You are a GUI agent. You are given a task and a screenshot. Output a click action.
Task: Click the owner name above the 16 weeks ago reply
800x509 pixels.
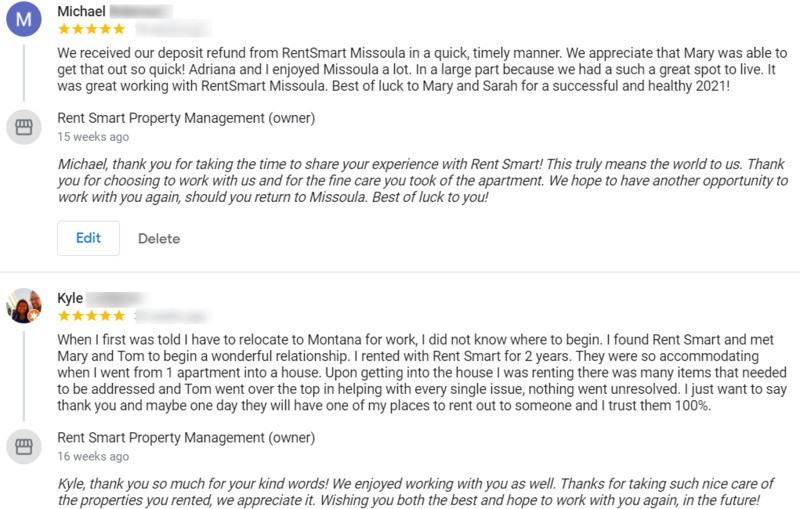point(186,437)
